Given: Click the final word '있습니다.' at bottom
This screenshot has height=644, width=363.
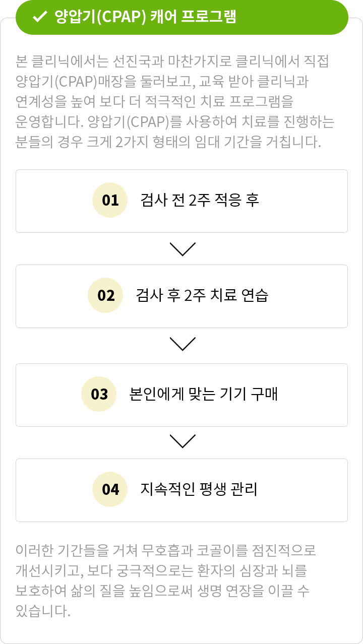Looking at the screenshot, I should coord(43,611).
